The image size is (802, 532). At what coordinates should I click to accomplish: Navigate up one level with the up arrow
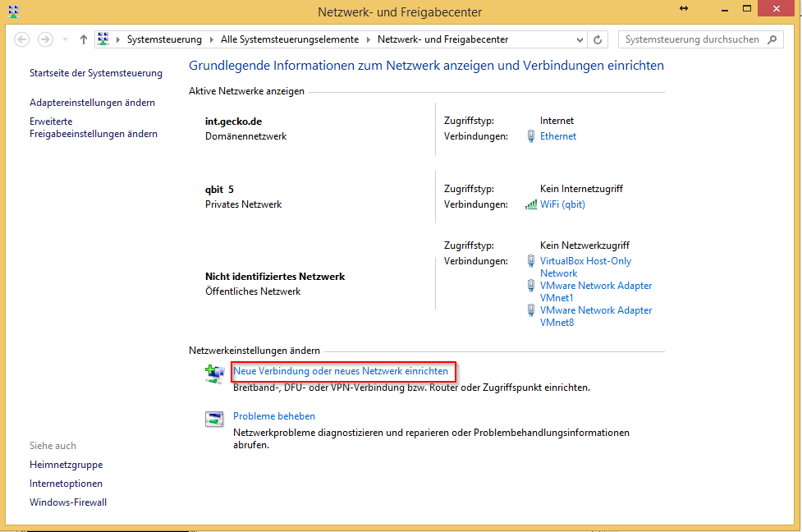83,38
